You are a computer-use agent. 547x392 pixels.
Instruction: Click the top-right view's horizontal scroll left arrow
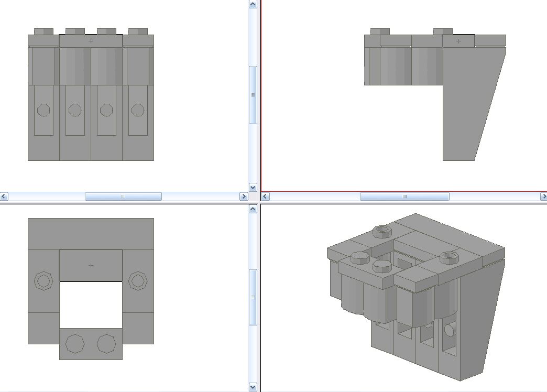click(265, 197)
